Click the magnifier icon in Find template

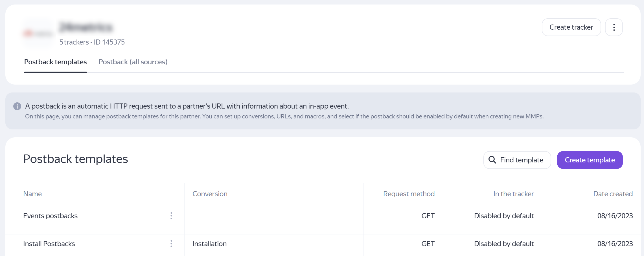click(x=492, y=160)
